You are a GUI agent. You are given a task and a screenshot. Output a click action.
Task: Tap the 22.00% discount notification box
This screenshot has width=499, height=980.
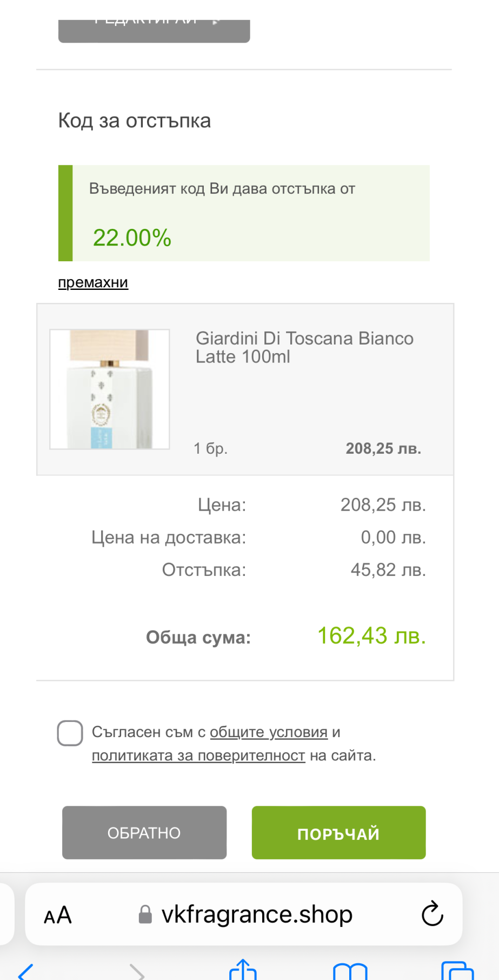point(244,213)
